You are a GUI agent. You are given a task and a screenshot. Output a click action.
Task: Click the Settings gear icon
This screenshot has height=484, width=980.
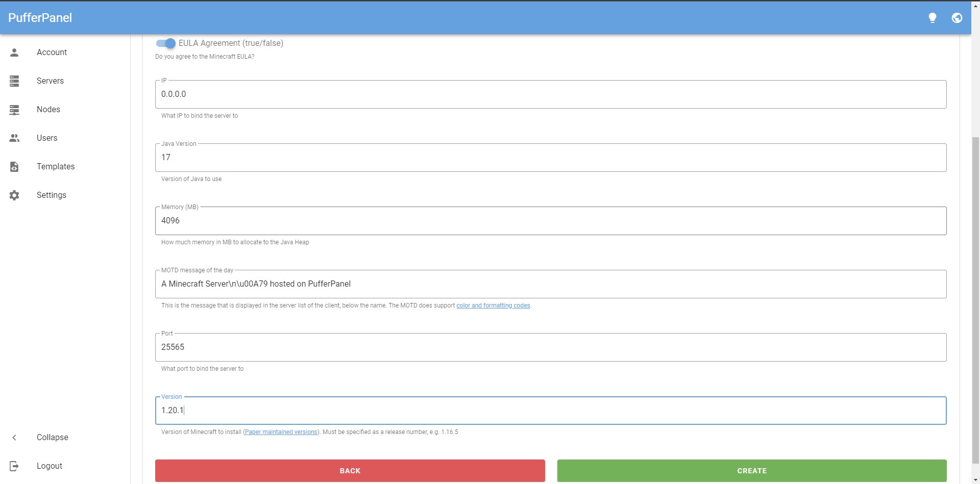(14, 195)
